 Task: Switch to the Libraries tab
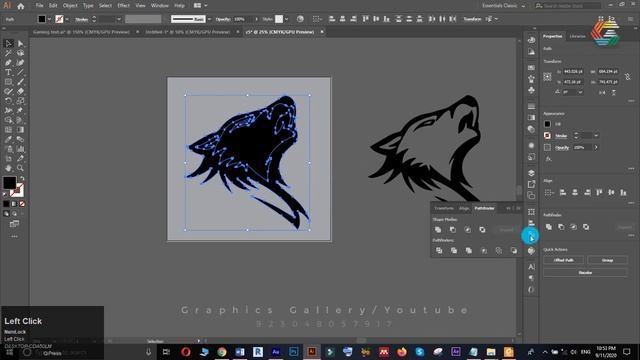coord(577,36)
